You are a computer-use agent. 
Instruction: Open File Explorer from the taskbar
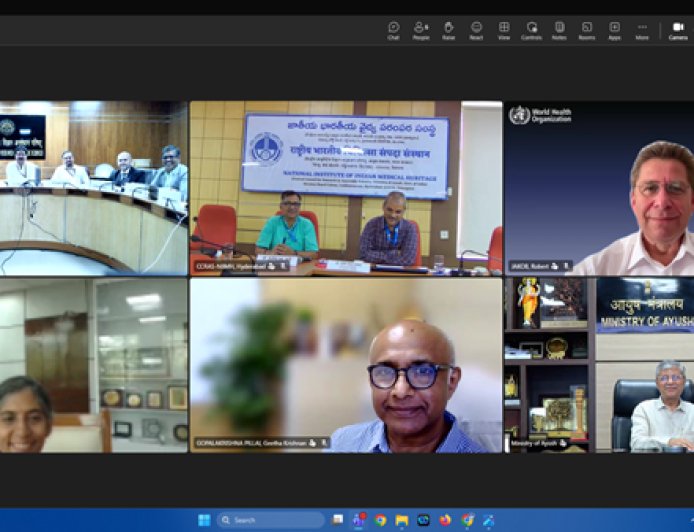pyautogui.click(x=402, y=520)
